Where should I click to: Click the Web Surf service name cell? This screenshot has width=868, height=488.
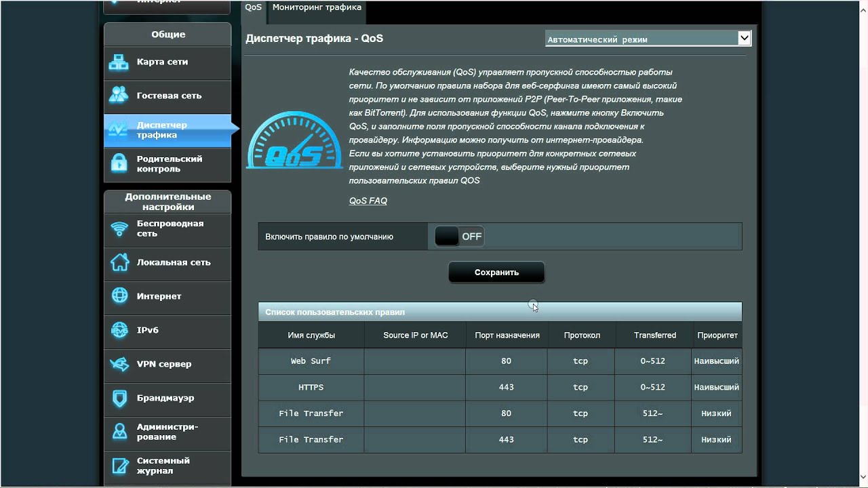pos(311,361)
